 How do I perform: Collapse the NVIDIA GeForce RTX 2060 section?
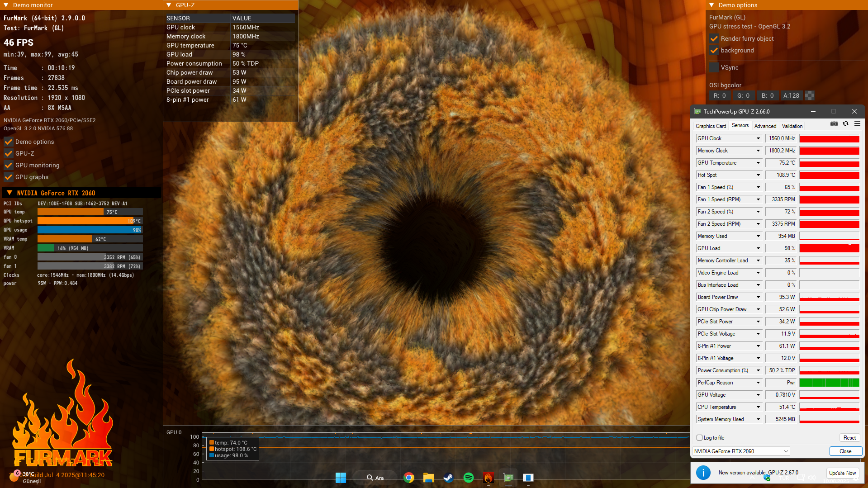point(9,193)
